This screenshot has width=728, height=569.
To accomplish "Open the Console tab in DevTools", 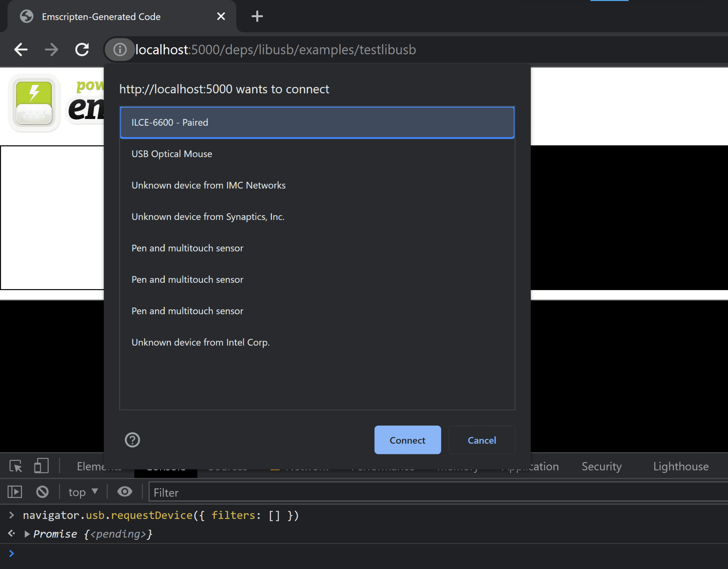I will pos(165,466).
